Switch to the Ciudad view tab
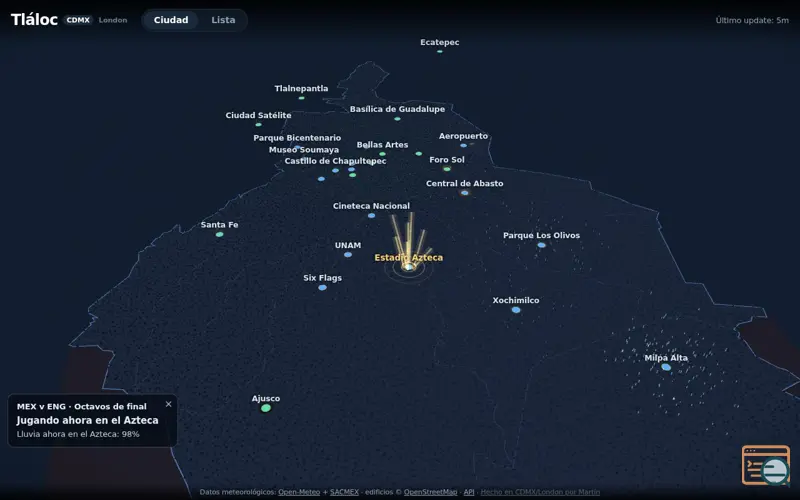This screenshot has width=800, height=500. (x=171, y=20)
